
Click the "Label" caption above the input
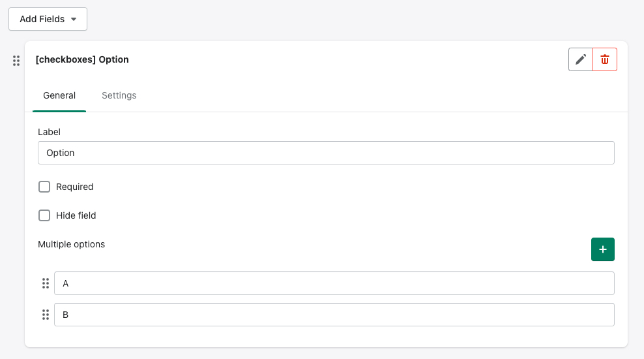[49, 132]
